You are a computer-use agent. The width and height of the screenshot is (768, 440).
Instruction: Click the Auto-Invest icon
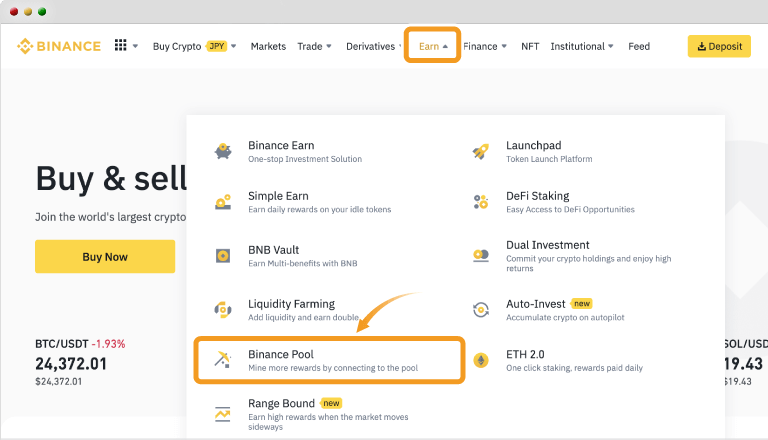(x=480, y=310)
